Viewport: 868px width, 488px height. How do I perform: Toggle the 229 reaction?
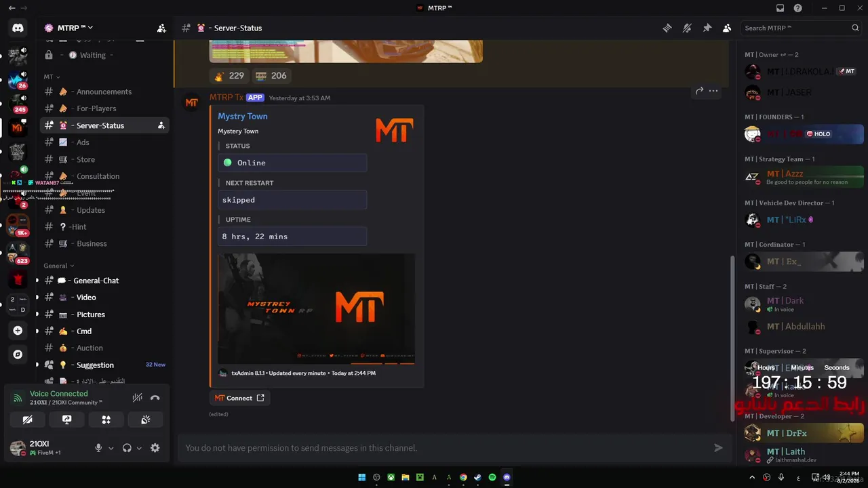(229, 76)
